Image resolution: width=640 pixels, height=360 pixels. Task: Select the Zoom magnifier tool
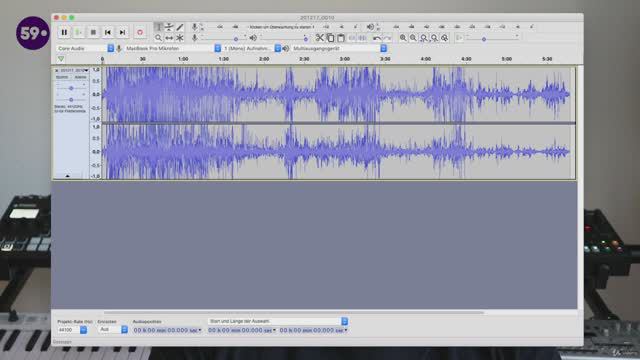click(x=158, y=38)
